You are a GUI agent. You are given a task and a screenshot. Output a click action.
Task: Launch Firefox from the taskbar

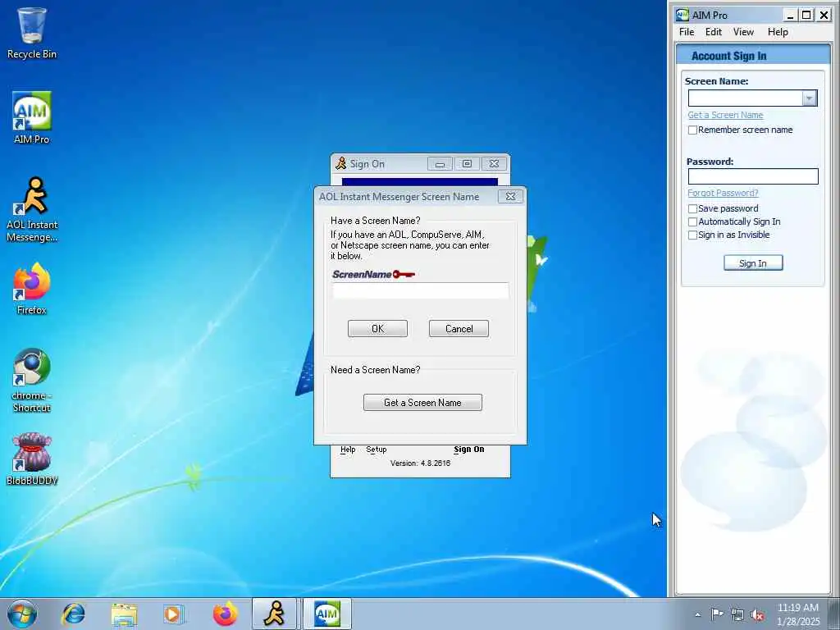coord(225,614)
